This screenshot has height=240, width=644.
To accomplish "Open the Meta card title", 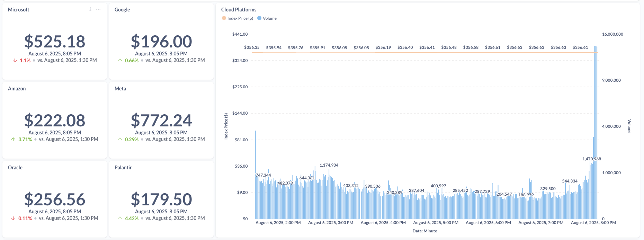I will [x=120, y=89].
